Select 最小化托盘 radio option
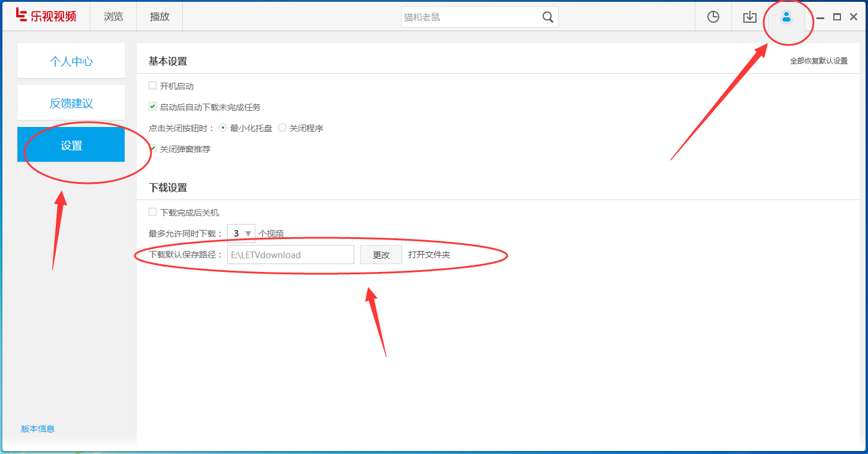 click(222, 128)
